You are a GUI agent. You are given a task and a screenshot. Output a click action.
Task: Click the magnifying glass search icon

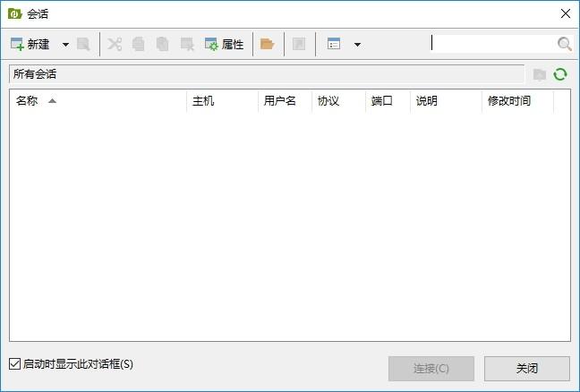click(x=565, y=44)
